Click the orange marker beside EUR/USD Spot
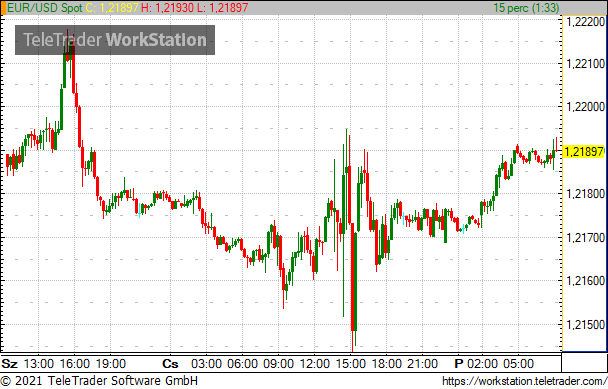The width and height of the screenshot is (608, 389). pyautogui.click(x=3, y=8)
